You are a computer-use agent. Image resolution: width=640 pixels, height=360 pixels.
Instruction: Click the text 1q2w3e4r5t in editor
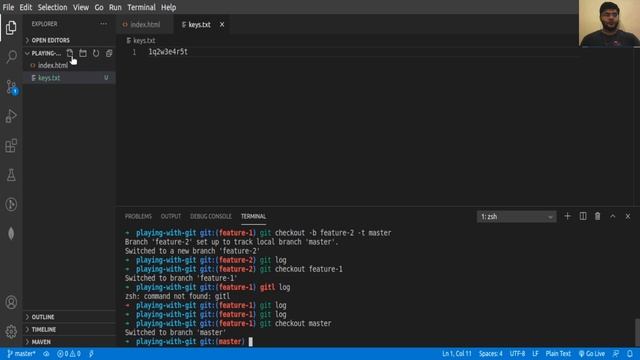168,52
